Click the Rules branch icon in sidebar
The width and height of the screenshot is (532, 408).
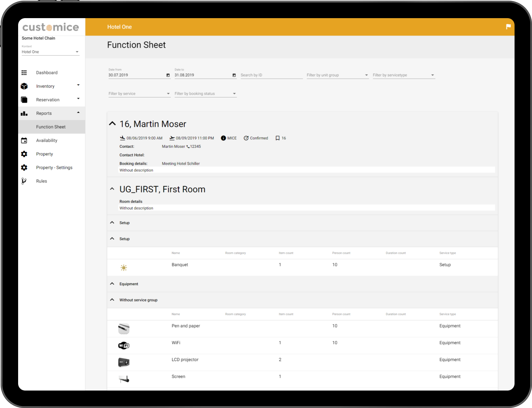[24, 181]
